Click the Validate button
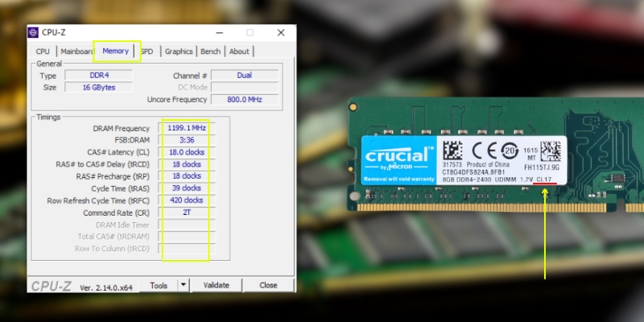 216,286
